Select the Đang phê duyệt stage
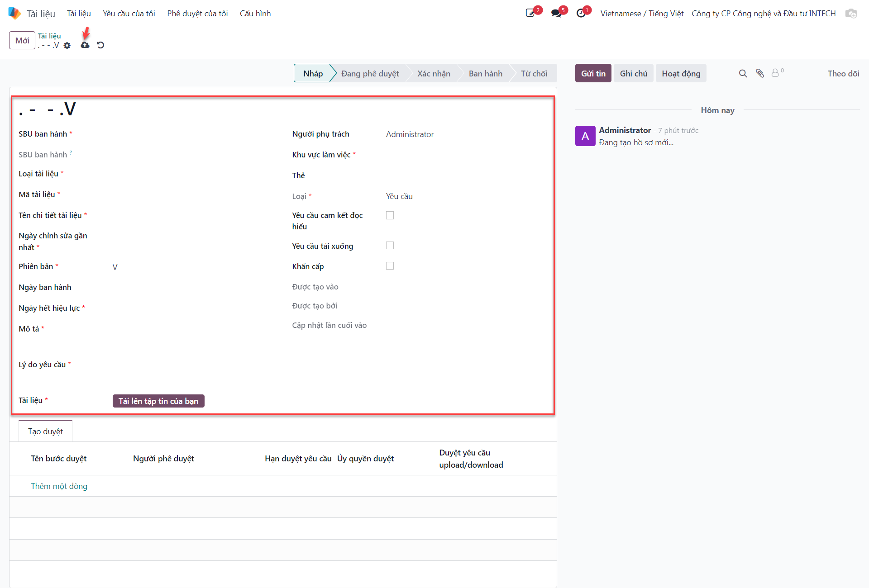 [x=370, y=73]
